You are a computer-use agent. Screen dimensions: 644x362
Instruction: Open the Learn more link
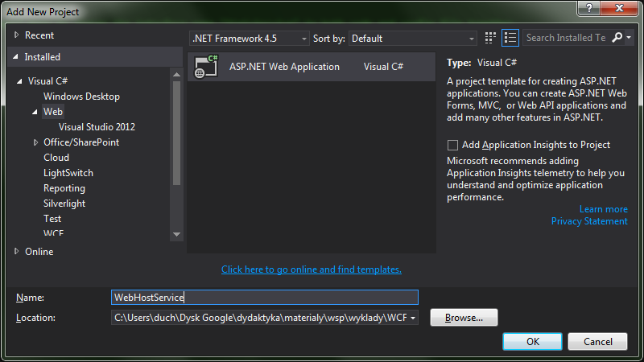[x=603, y=209]
